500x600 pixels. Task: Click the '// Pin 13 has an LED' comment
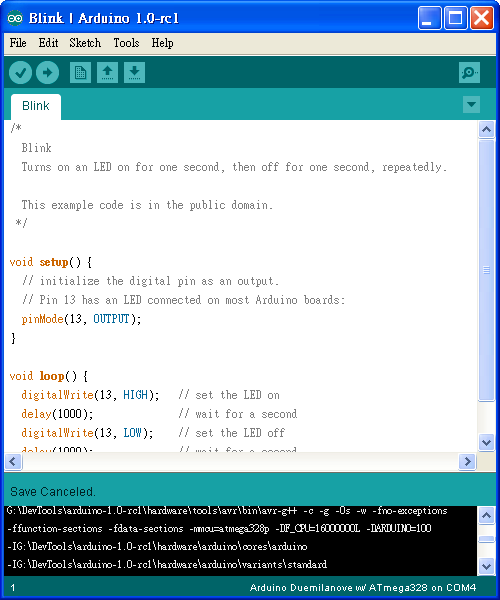click(184, 300)
